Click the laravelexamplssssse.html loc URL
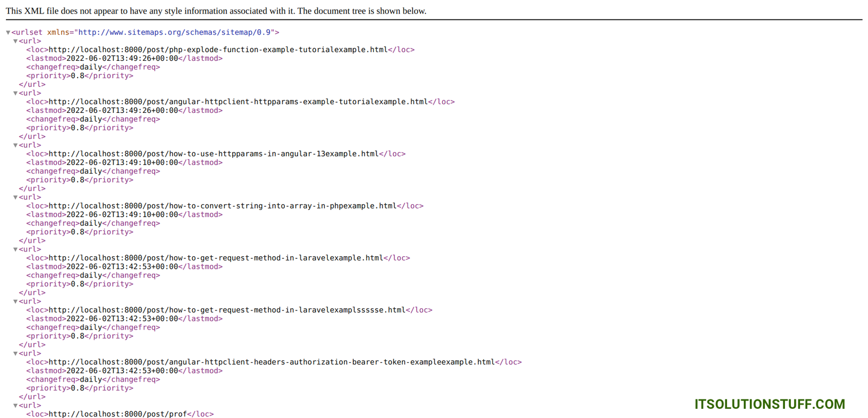Image resolution: width=868 pixels, height=418 pixels. [x=227, y=311]
